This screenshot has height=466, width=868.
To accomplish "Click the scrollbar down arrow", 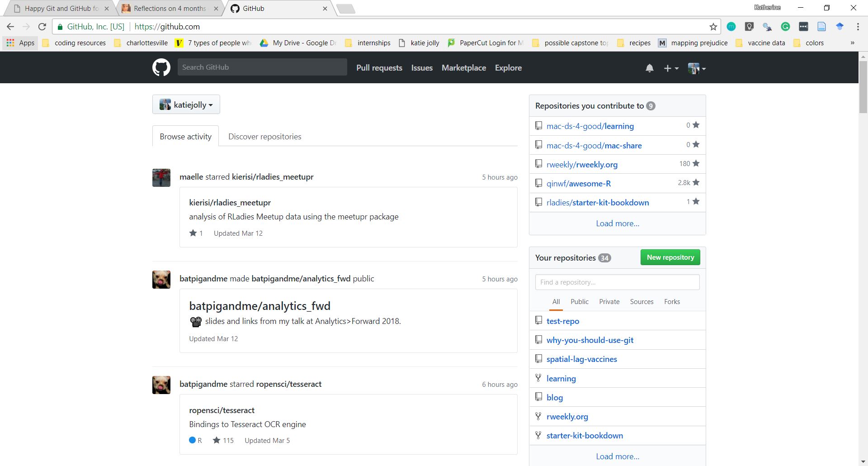I will [863, 461].
